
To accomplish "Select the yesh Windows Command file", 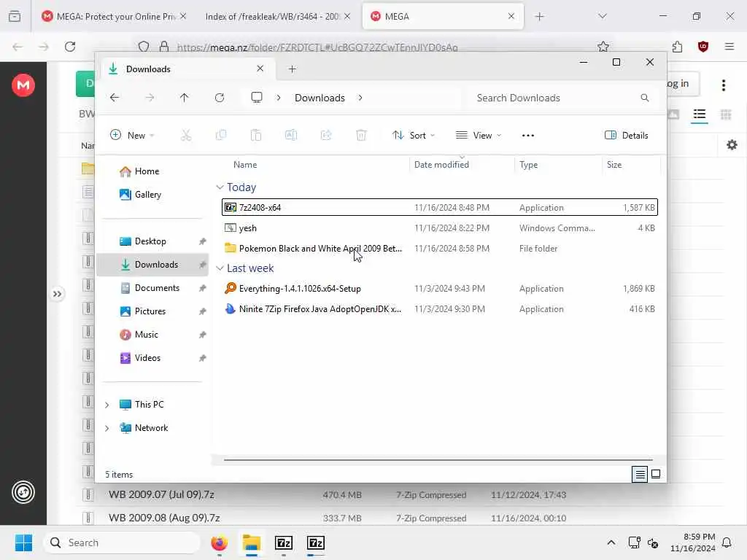I will click(439, 228).
